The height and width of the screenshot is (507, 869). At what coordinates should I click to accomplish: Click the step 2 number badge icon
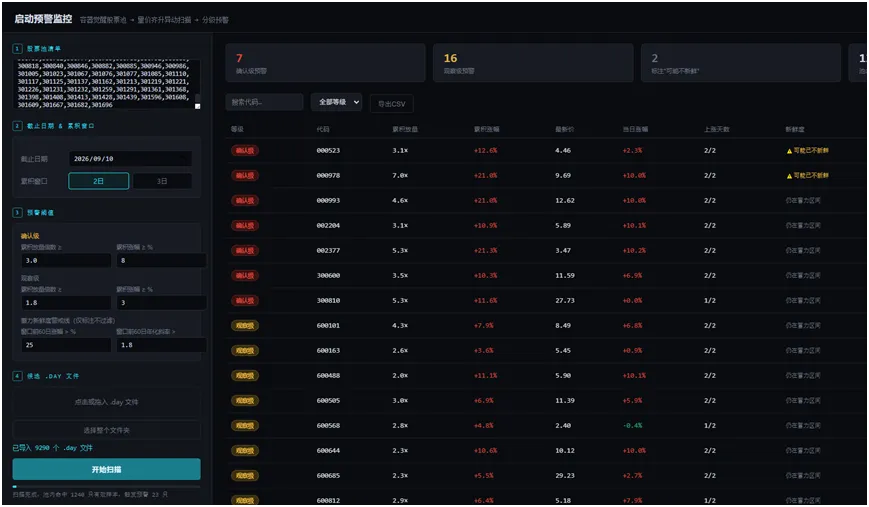[x=17, y=126]
